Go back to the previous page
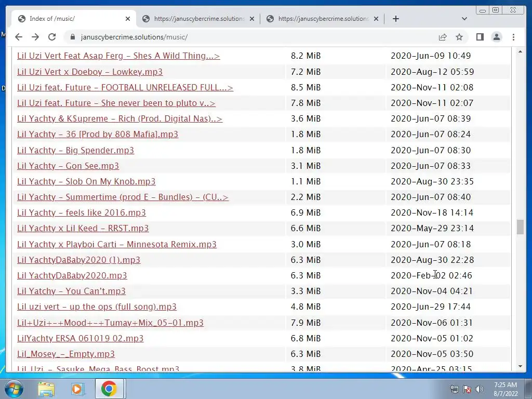Viewport: 532px width, 399px height. [x=19, y=37]
